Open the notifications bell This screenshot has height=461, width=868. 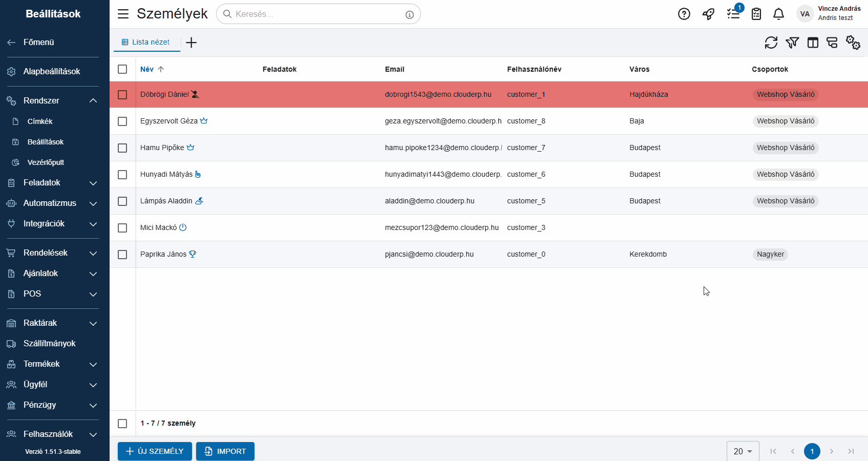click(x=778, y=14)
